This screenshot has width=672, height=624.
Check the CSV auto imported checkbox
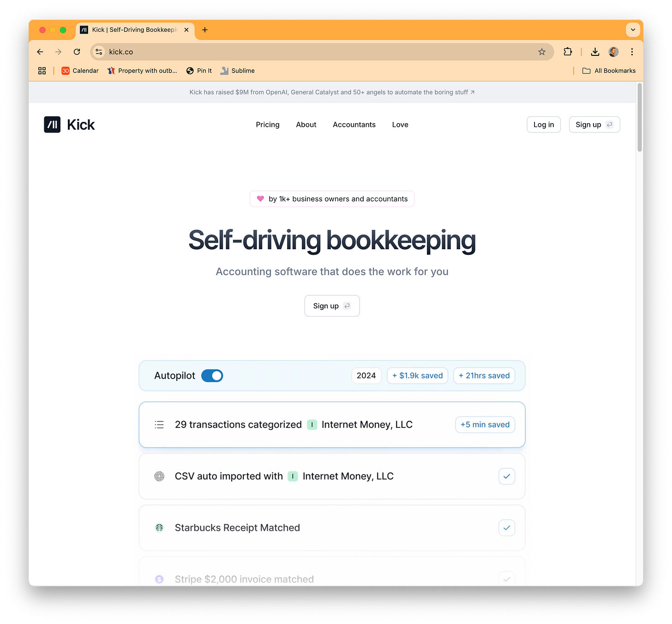[507, 476]
